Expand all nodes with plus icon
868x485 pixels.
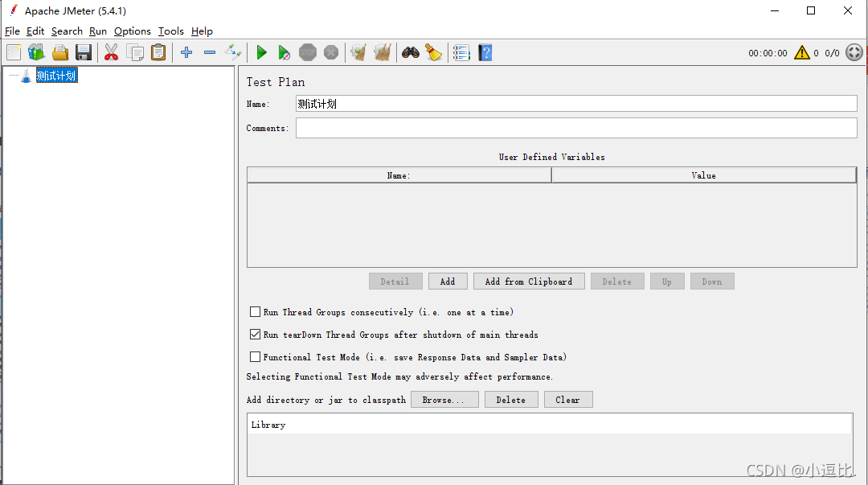(x=186, y=52)
